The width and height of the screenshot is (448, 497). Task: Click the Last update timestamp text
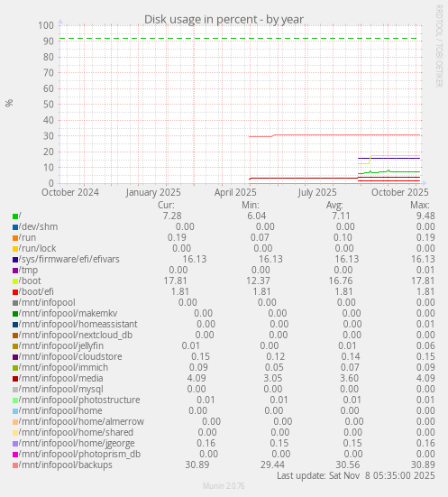[x=356, y=475]
